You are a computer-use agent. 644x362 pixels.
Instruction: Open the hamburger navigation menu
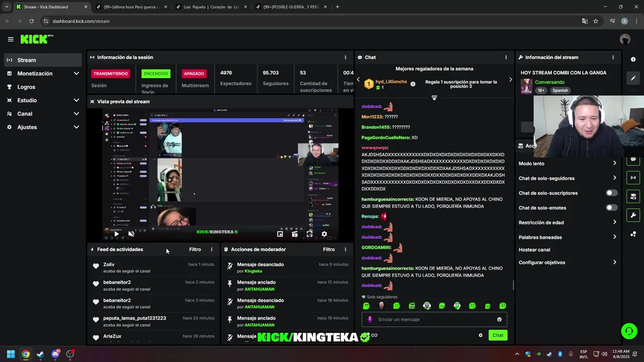[11, 39]
